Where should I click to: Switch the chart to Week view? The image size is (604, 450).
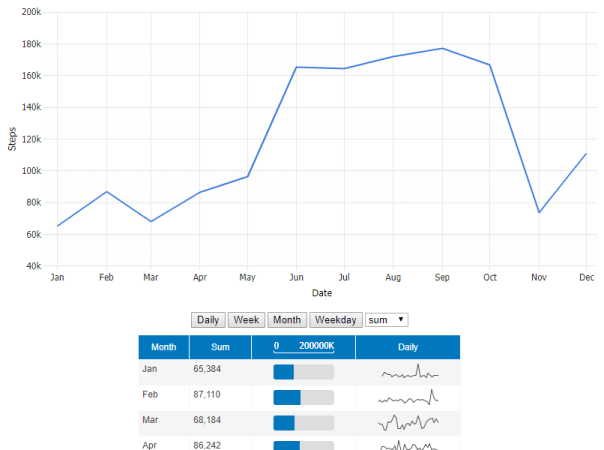[246, 320]
